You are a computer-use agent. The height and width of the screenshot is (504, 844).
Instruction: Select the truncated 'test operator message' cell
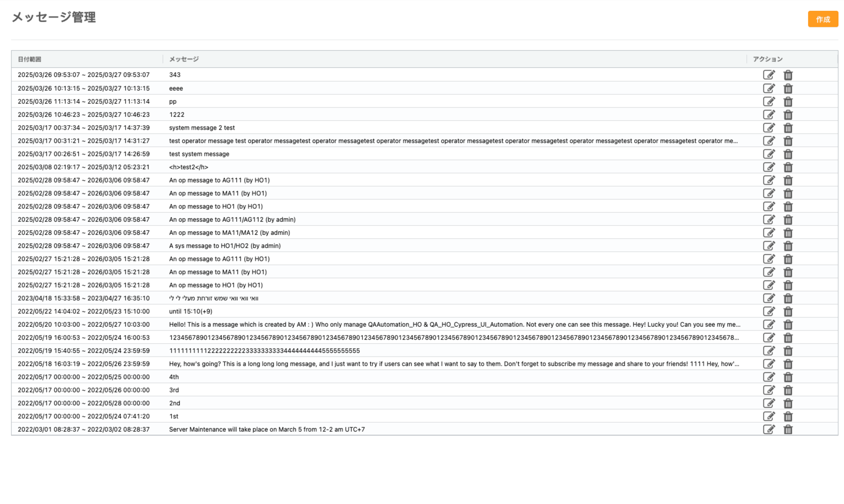click(x=453, y=141)
